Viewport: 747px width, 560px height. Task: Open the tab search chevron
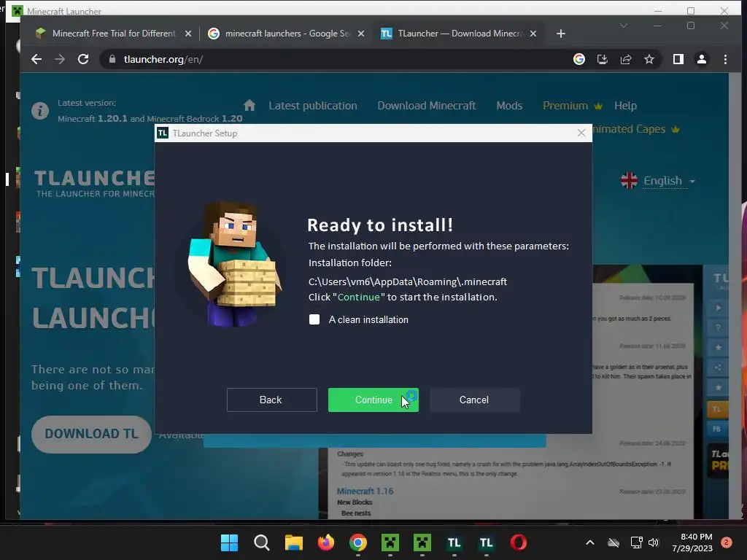[x=624, y=26]
